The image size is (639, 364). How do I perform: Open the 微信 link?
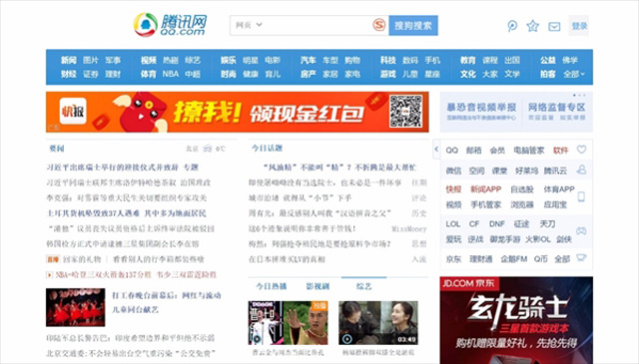pos(453,171)
